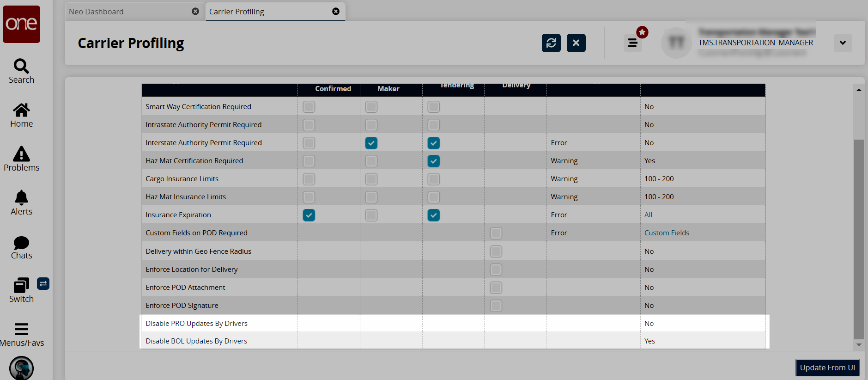Screen dimensions: 868x380
Task: Expand the user account dropdown chevron
Action: coord(843,43)
